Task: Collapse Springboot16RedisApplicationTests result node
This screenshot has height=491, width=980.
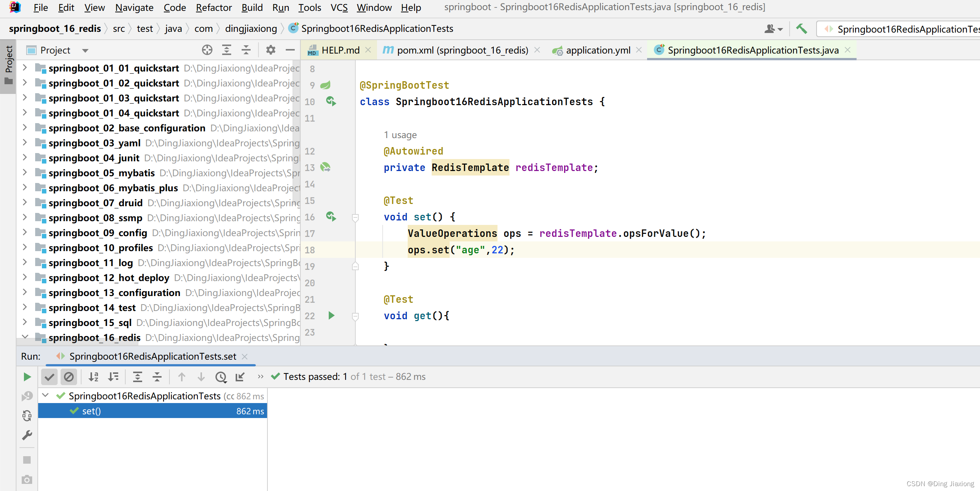Action: [45, 396]
